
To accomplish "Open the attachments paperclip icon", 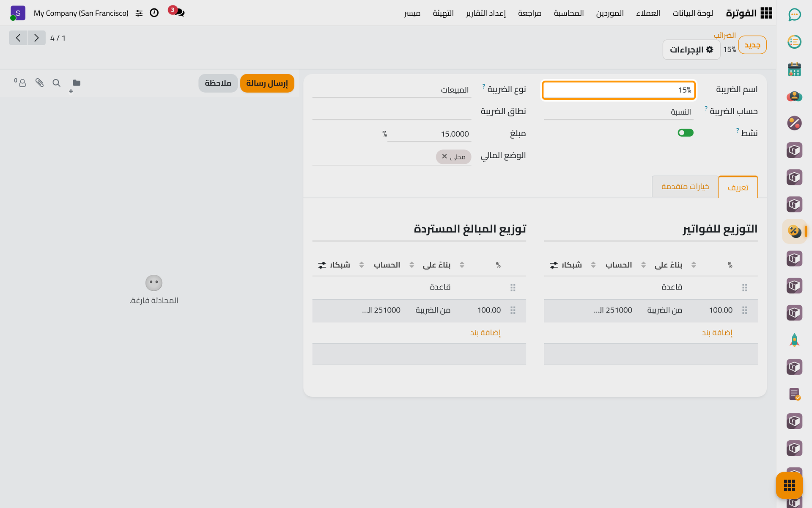I will pos(39,83).
